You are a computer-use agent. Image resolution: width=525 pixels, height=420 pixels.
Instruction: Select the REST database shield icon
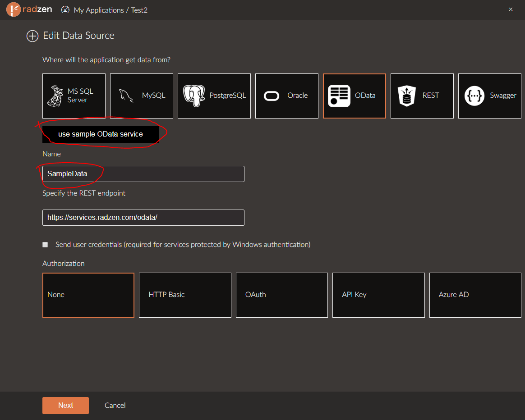coord(406,96)
